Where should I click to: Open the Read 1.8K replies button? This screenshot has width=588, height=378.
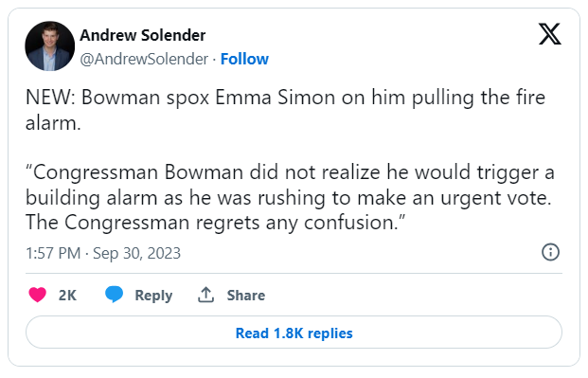294,333
